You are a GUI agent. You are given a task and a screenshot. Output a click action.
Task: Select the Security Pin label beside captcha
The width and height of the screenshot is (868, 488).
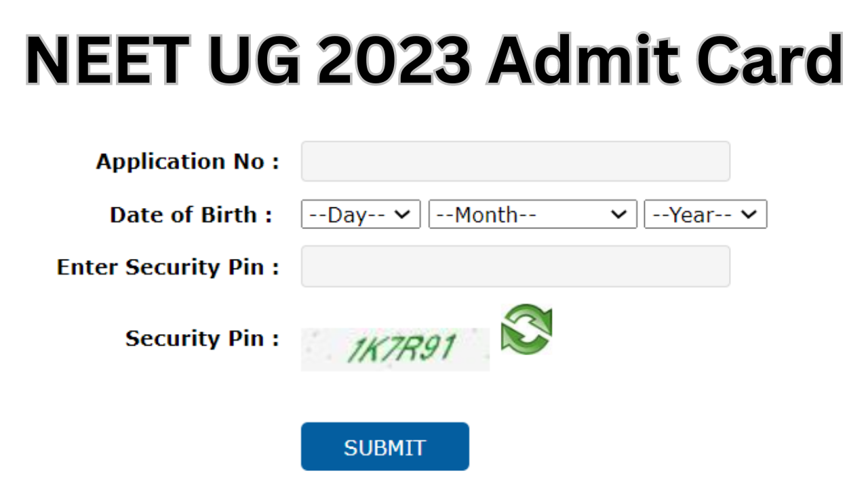click(202, 338)
